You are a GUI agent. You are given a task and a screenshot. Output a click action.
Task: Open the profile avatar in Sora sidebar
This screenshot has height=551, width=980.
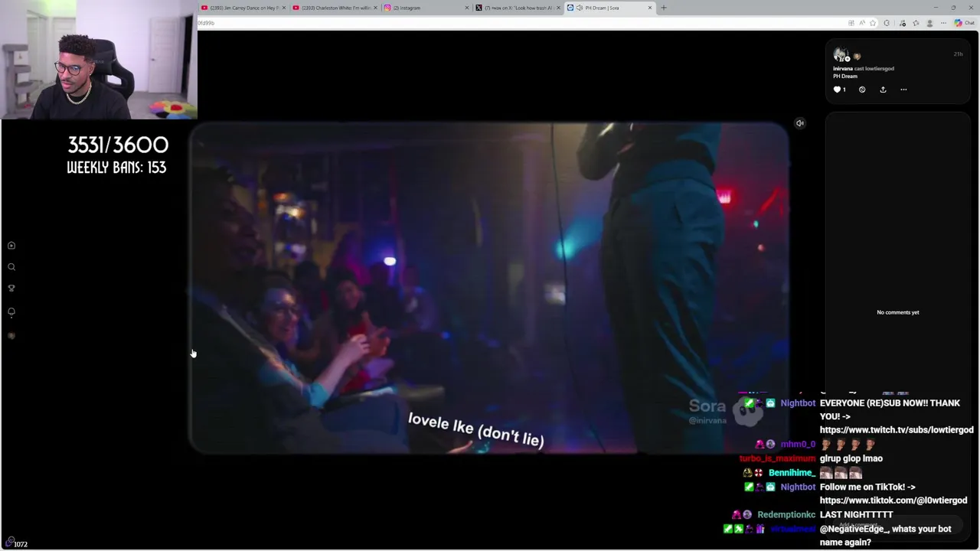11,336
